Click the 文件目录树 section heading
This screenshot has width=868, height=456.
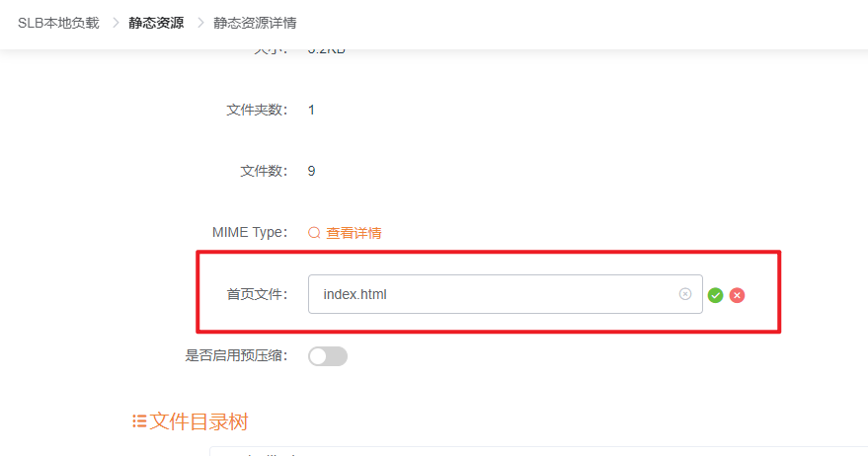pos(198,421)
